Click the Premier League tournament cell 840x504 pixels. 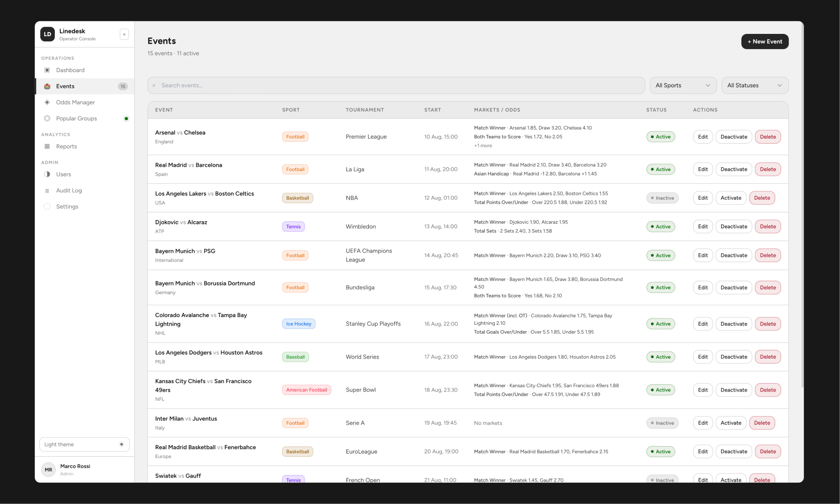(x=366, y=137)
